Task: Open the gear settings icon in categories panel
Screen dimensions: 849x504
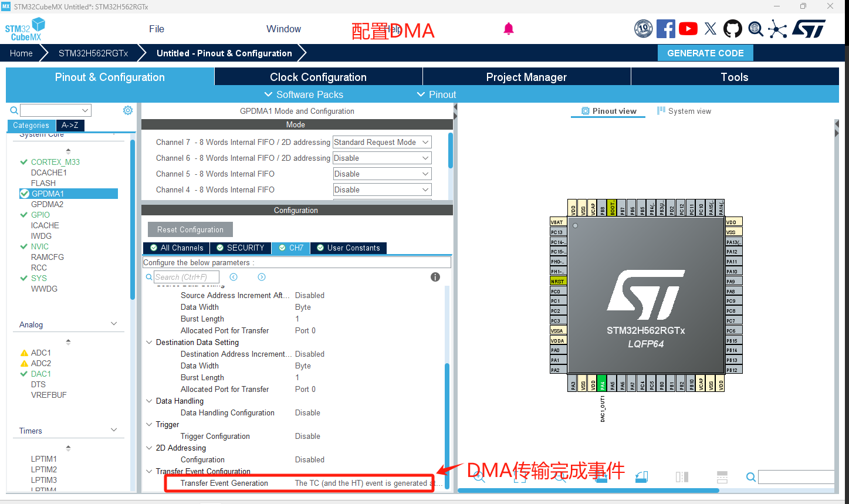Action: click(x=128, y=110)
